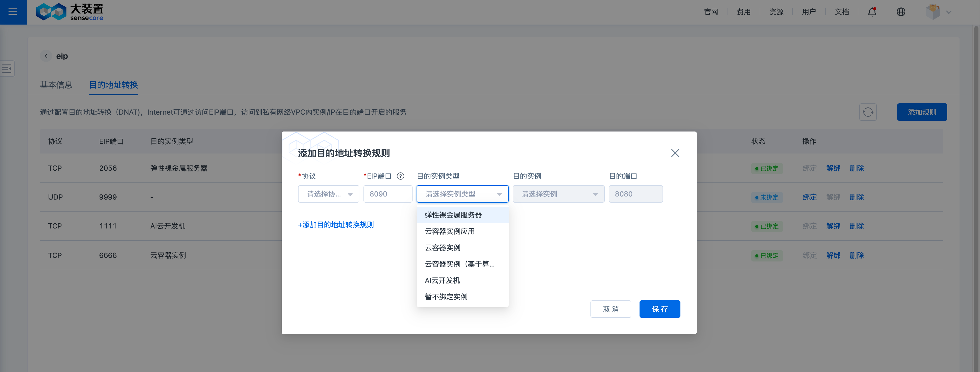Click the EIP端口 help question icon
Viewport: 980px width, 372px height.
pyautogui.click(x=400, y=176)
